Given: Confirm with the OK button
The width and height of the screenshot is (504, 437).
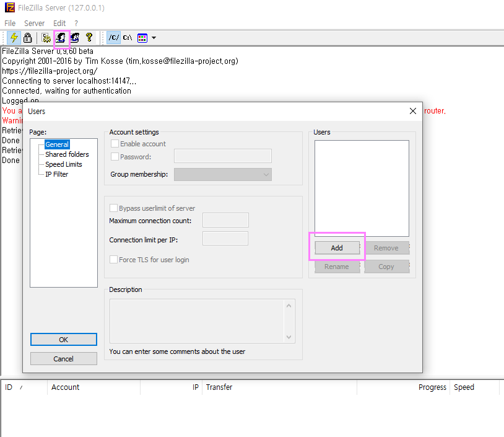Looking at the screenshot, I should click(x=64, y=340).
